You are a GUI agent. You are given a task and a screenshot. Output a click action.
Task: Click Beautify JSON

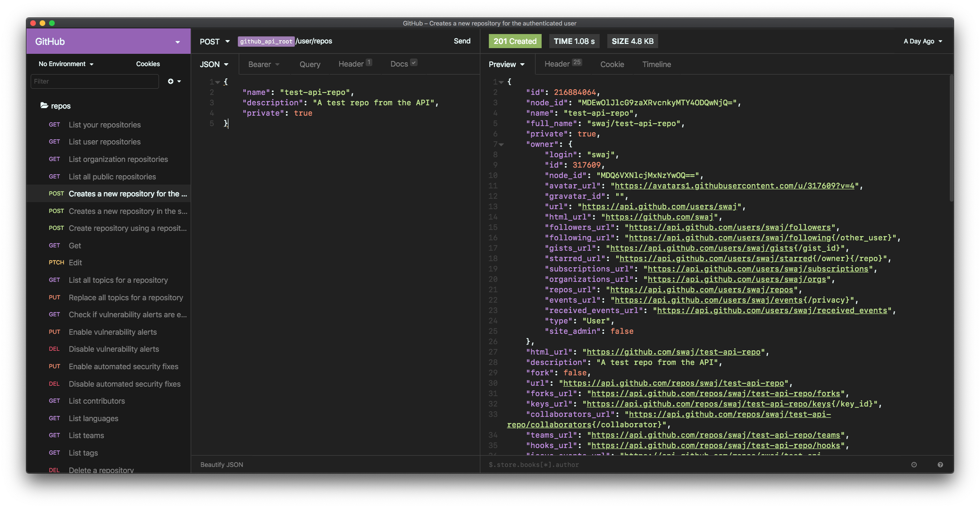coord(222,465)
